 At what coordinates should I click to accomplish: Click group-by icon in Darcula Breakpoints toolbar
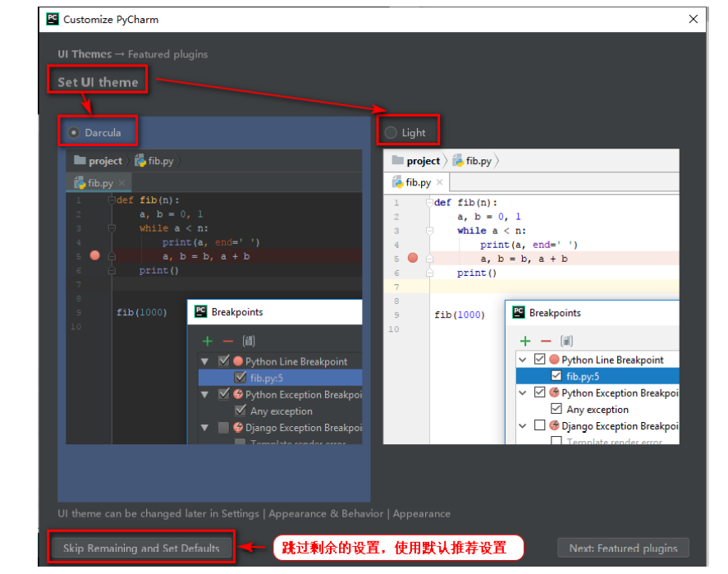(x=249, y=342)
